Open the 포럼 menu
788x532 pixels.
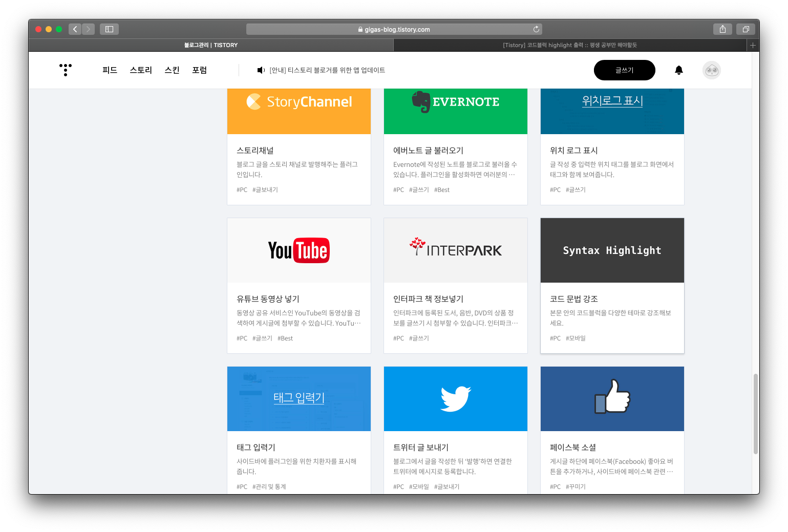[200, 70]
